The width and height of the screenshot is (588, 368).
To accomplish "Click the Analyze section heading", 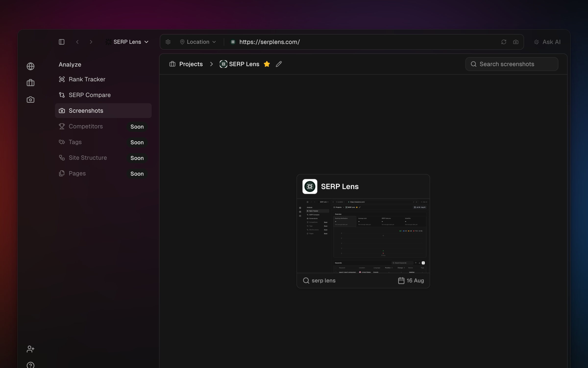I will [x=70, y=65].
